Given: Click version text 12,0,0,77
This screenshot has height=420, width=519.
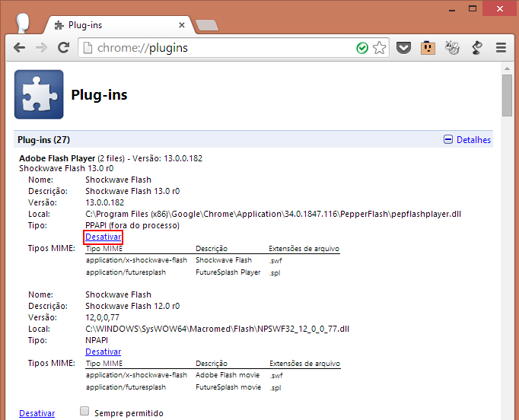Looking at the screenshot, I should [102, 318].
